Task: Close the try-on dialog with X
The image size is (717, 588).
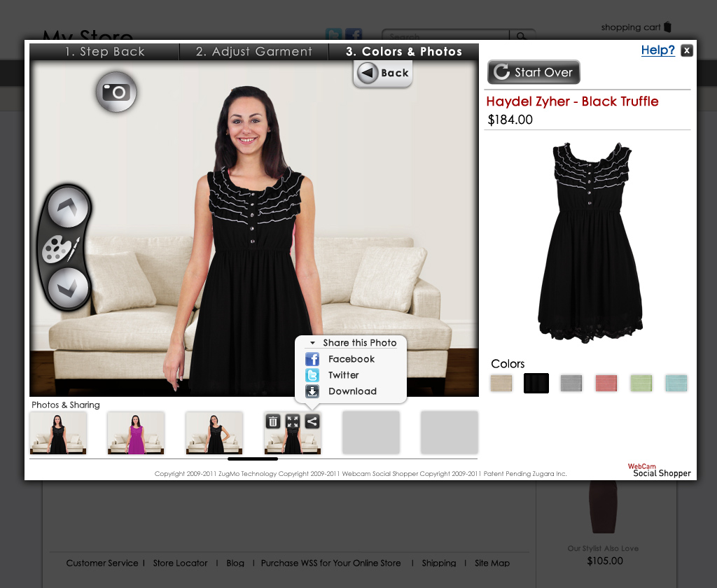Action: pyautogui.click(x=686, y=50)
